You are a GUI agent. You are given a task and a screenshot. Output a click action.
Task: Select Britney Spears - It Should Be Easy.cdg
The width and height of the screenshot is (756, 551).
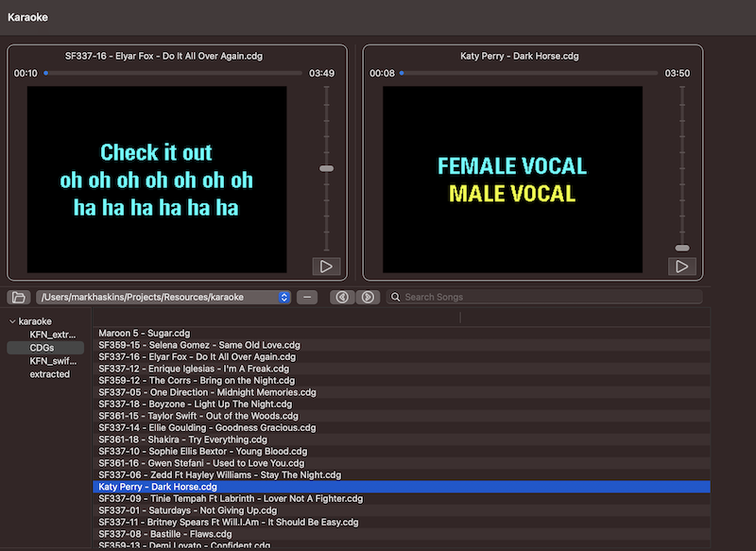[401, 522]
